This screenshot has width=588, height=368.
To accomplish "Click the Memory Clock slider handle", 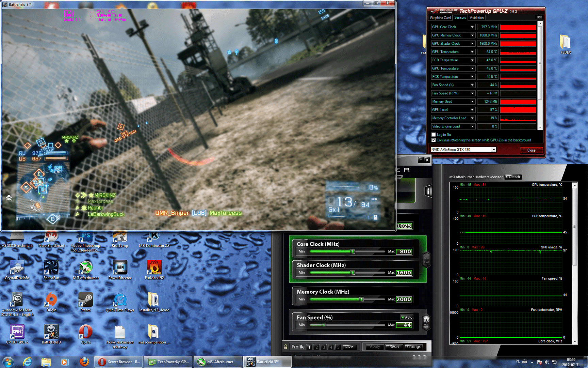I will coord(361,299).
